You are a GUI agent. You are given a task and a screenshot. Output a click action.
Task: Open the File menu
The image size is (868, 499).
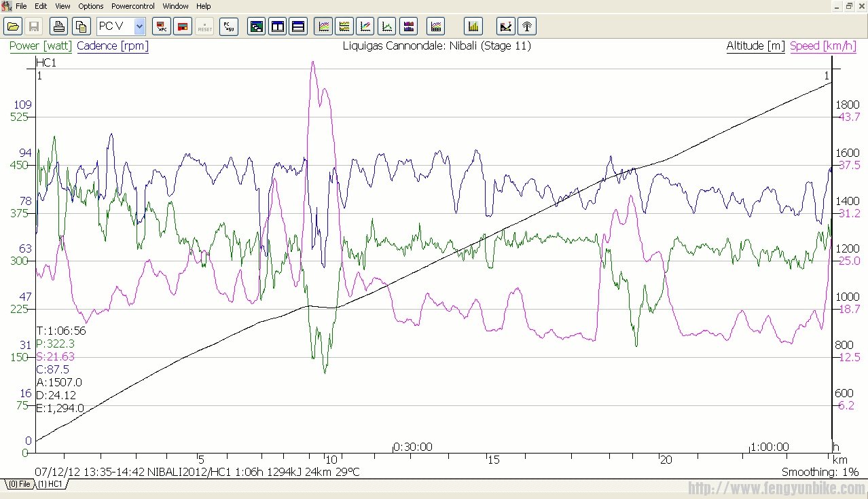21,6
